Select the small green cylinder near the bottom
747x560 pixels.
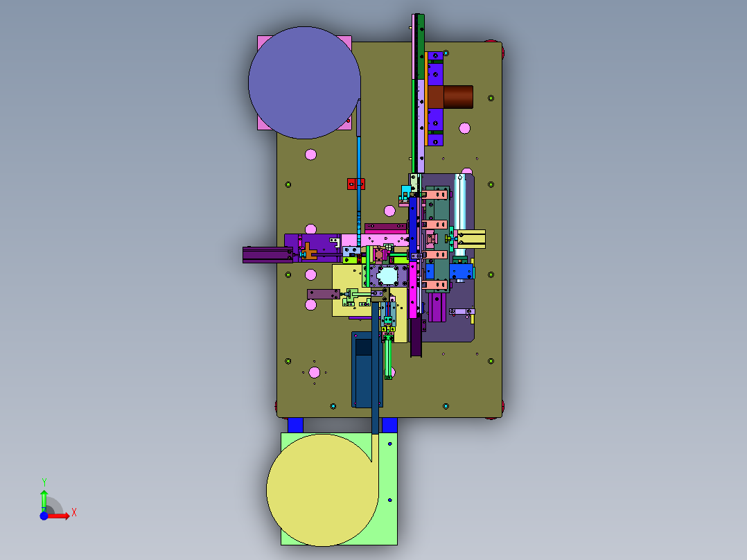(388, 358)
